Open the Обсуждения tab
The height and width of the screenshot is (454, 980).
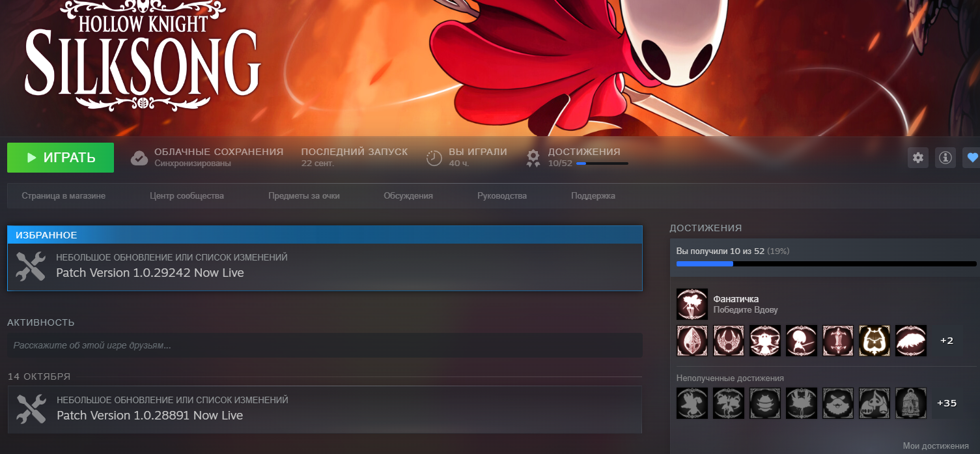[x=408, y=195]
